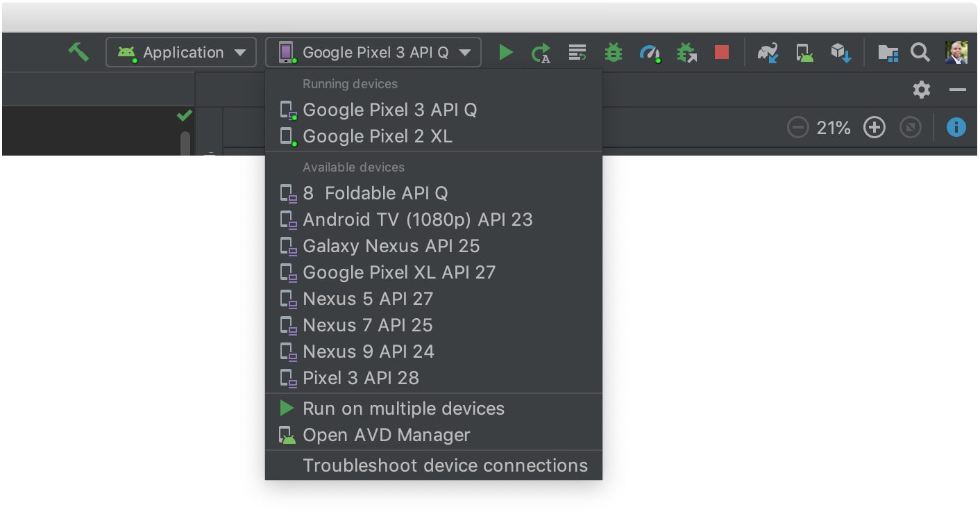This screenshot has width=980, height=521.
Task: Select Galaxy Nexus API 25
Action: click(x=434, y=246)
